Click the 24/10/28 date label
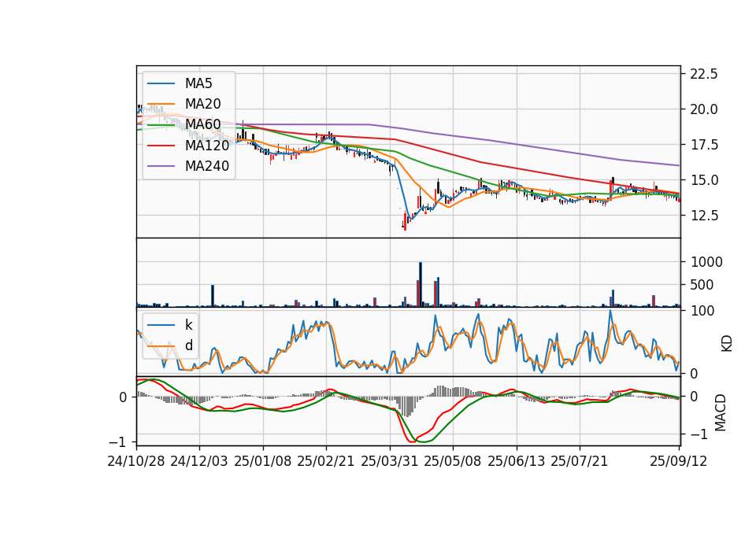The height and width of the screenshot is (543, 756). coord(136,461)
